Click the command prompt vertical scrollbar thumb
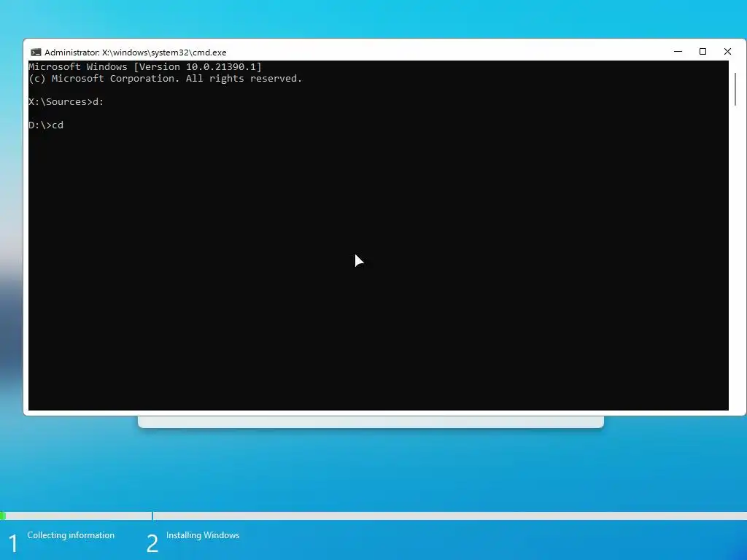 pyautogui.click(x=735, y=89)
